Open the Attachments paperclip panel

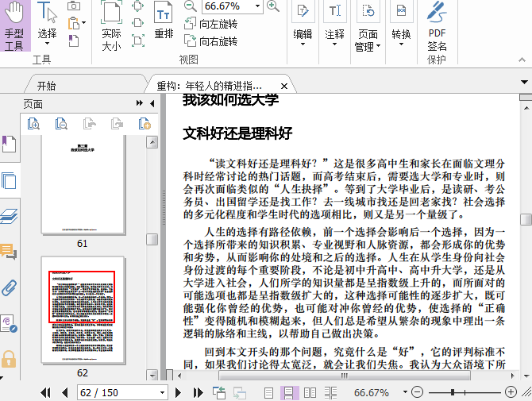point(9,288)
